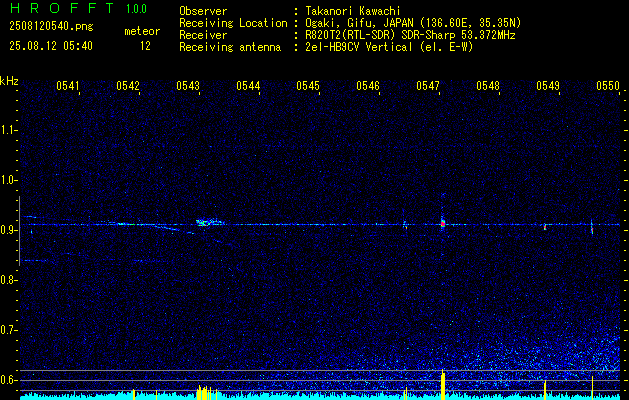
Task: Click the 1.0.0 version number
Action: tap(136, 9)
